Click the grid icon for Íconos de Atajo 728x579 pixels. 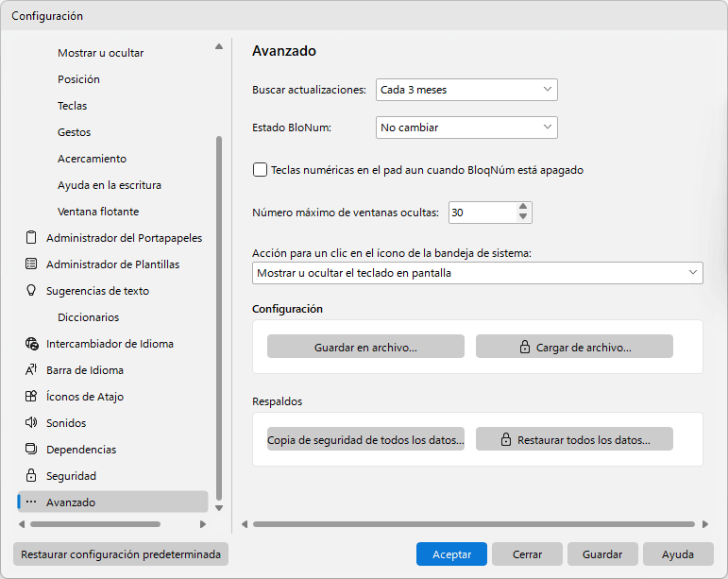coord(31,396)
